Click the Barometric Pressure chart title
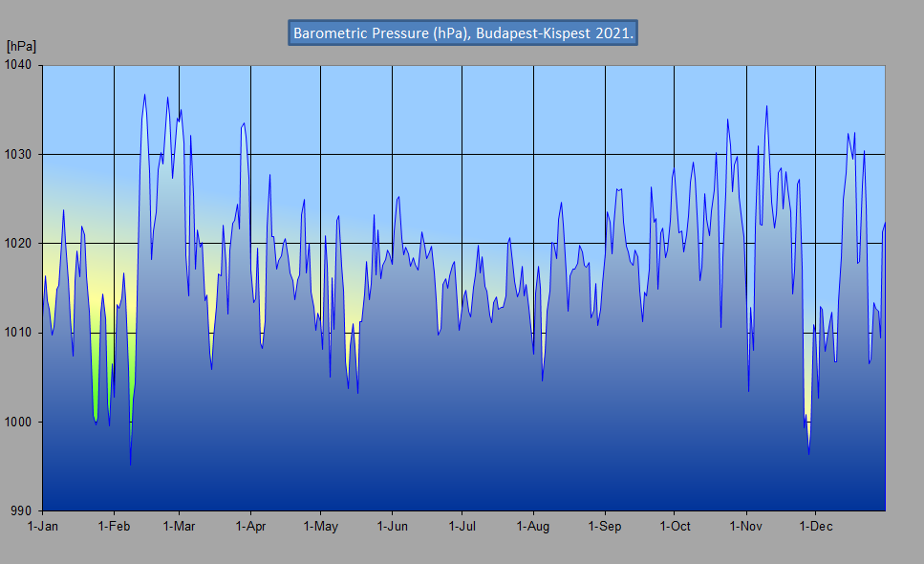 click(463, 33)
